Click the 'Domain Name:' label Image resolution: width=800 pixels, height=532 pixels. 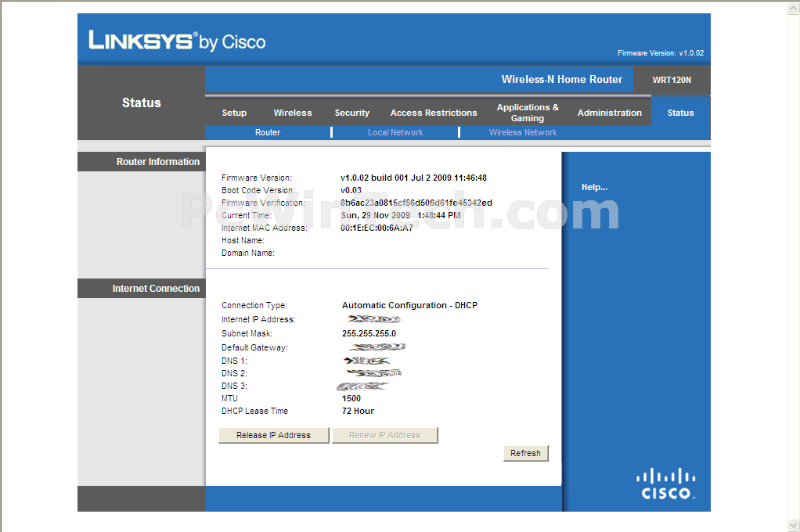(x=248, y=253)
